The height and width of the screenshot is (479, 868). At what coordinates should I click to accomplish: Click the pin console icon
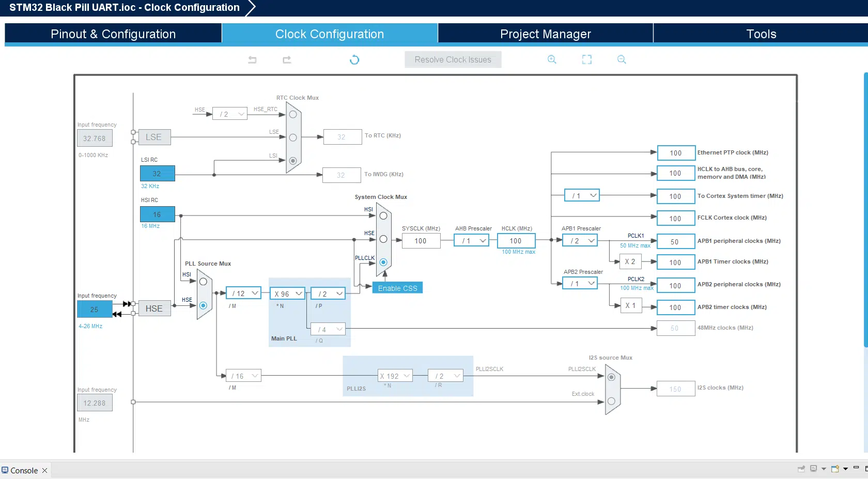pos(801,469)
